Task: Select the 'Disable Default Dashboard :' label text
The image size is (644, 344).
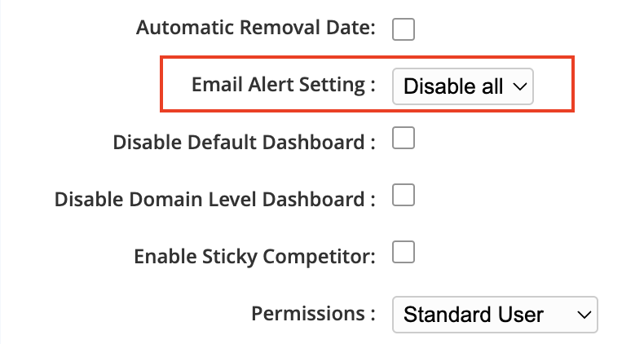Action: point(244,142)
